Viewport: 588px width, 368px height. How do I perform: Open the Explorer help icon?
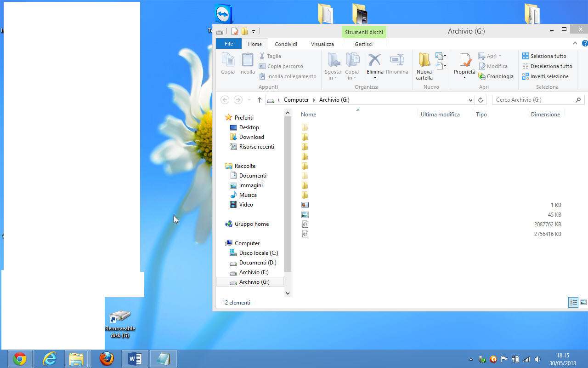(x=584, y=43)
